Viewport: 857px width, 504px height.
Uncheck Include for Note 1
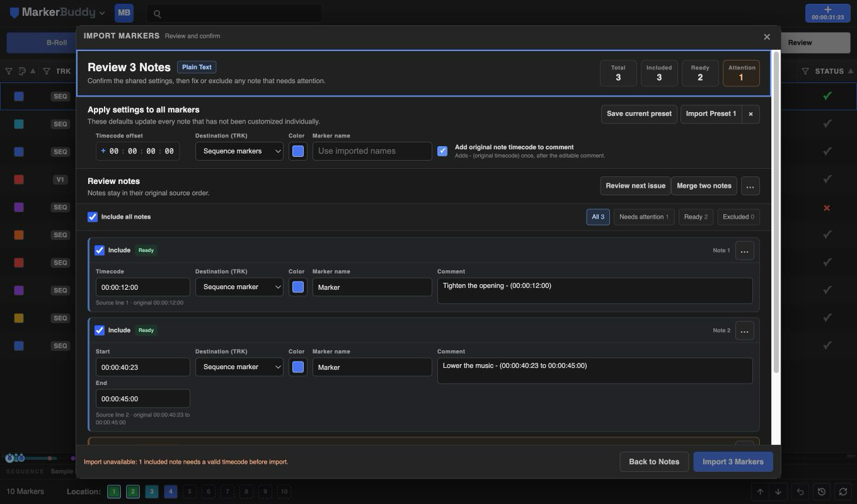(100, 250)
